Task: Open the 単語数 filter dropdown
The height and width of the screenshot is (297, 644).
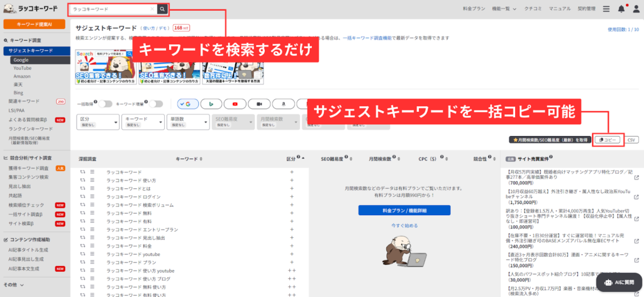Action: 189,121
